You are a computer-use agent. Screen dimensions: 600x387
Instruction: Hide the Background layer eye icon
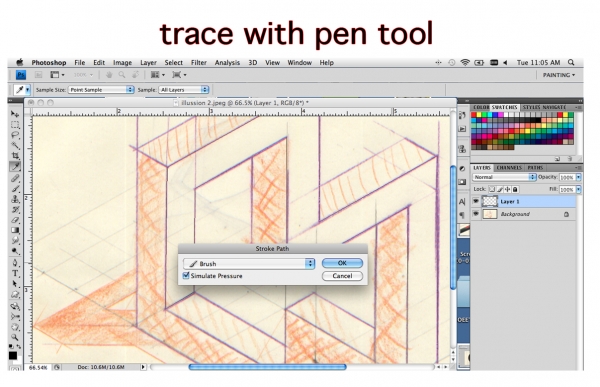click(x=476, y=214)
